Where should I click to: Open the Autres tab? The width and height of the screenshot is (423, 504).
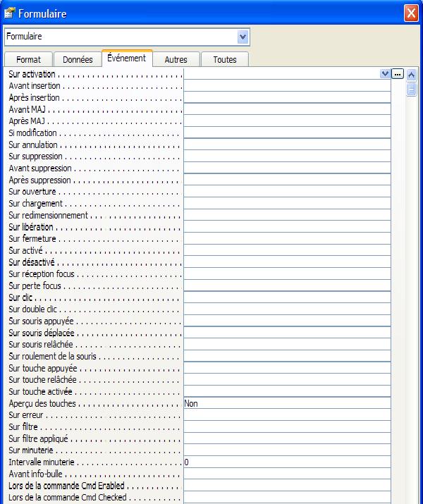pyautogui.click(x=176, y=59)
